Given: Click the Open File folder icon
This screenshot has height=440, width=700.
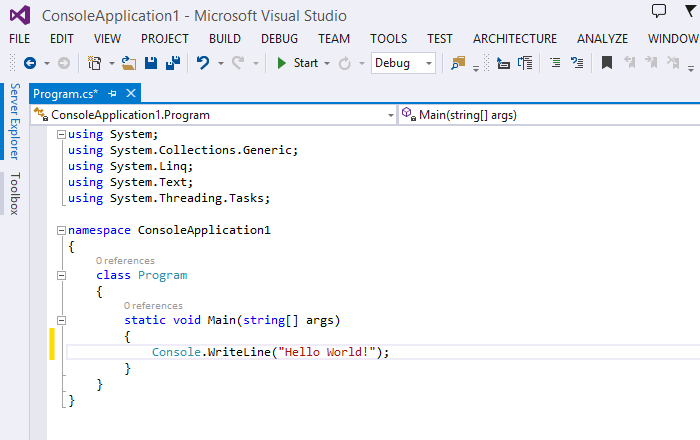Looking at the screenshot, I should pos(128,63).
